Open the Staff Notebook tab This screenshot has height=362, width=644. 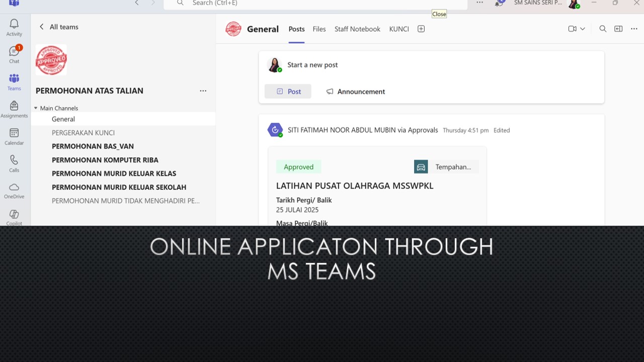[x=357, y=29]
